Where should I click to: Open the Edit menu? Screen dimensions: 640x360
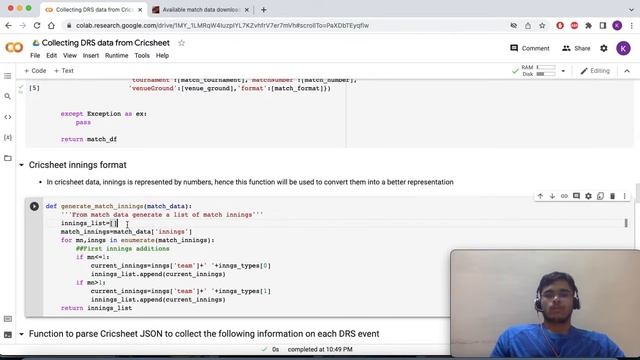[51, 56]
